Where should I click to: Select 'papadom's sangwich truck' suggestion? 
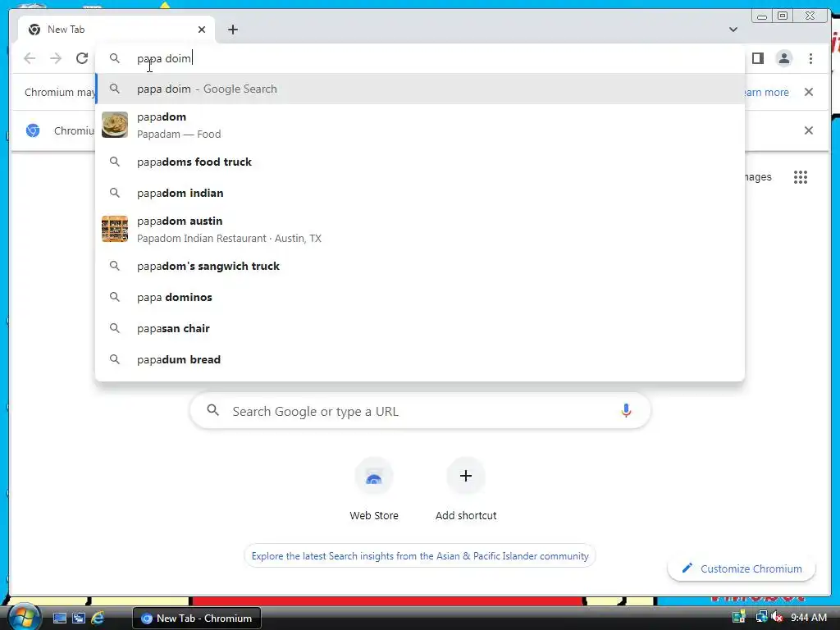pyautogui.click(x=420, y=267)
